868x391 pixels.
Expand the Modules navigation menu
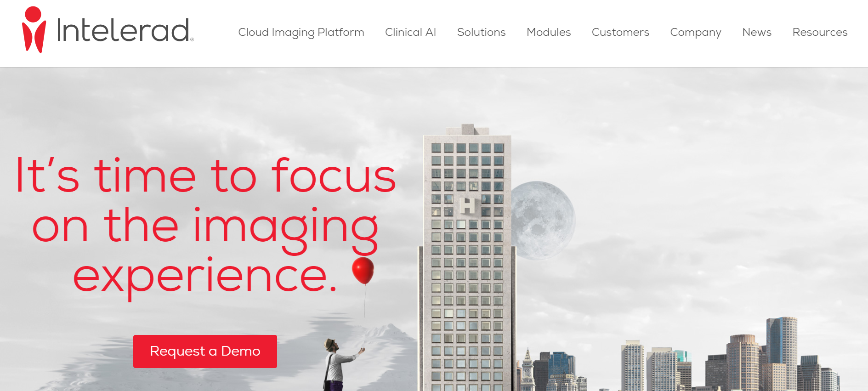(x=549, y=32)
